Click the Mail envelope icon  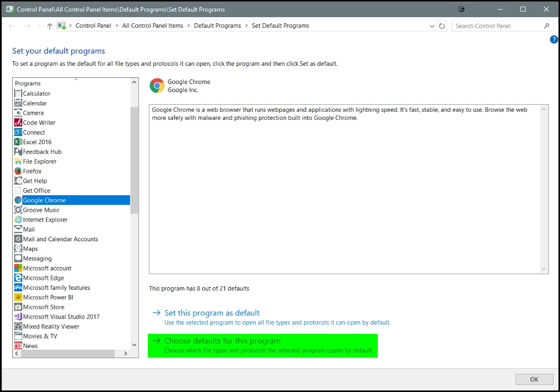(18, 229)
